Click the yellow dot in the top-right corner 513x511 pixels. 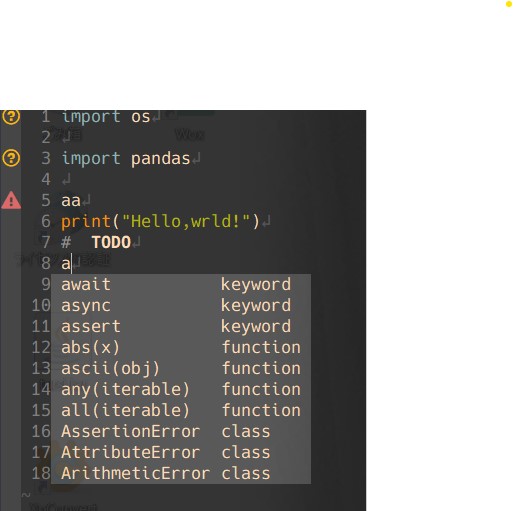click(509, 4)
